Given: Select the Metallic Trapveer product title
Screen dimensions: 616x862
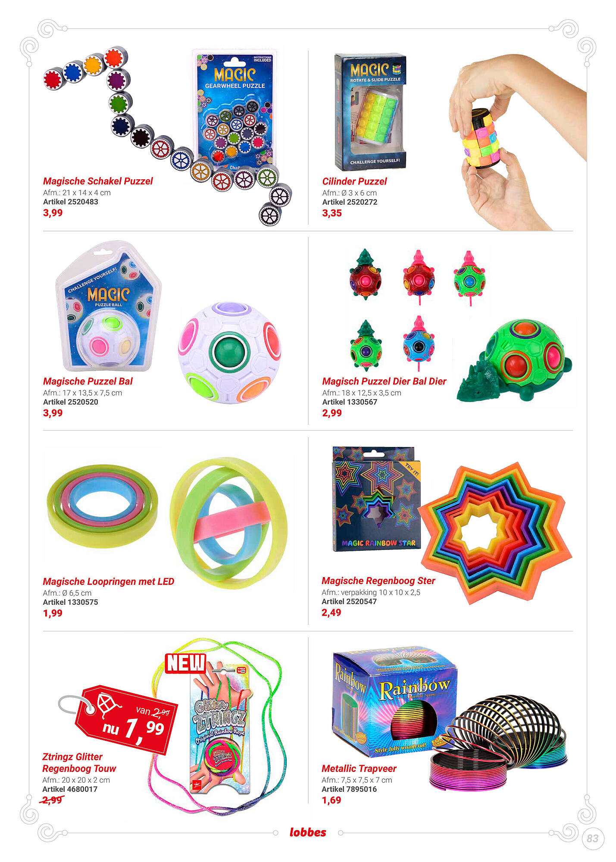Looking at the screenshot, I should coord(359,768).
